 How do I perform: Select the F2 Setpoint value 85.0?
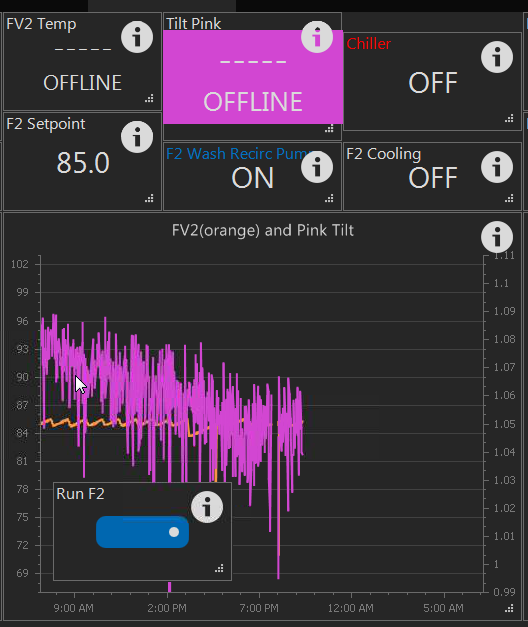click(83, 163)
